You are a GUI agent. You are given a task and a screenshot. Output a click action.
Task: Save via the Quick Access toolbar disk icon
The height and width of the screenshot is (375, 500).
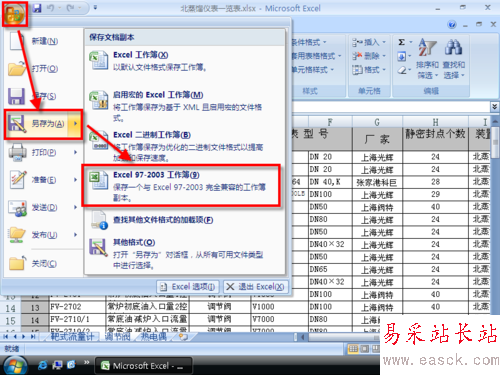pyautogui.click(x=37, y=8)
